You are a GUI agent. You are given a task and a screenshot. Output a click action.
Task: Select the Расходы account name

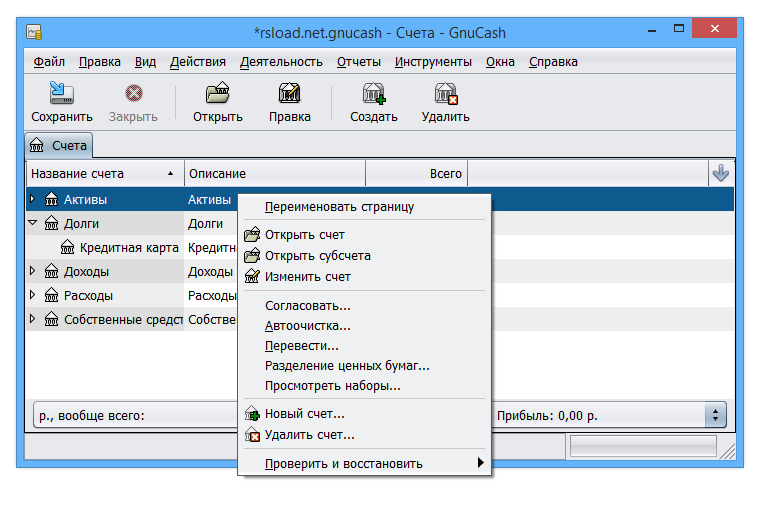click(88, 295)
